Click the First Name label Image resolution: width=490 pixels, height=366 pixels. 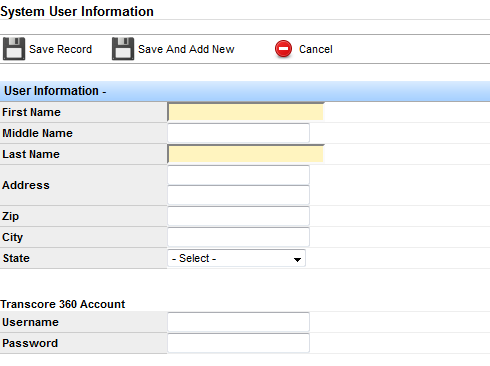(x=31, y=112)
